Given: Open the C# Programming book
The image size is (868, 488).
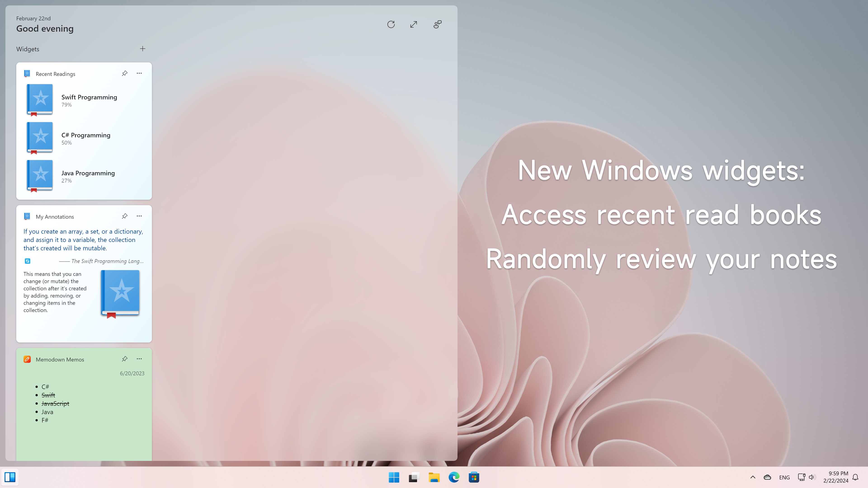Looking at the screenshot, I should tap(86, 135).
